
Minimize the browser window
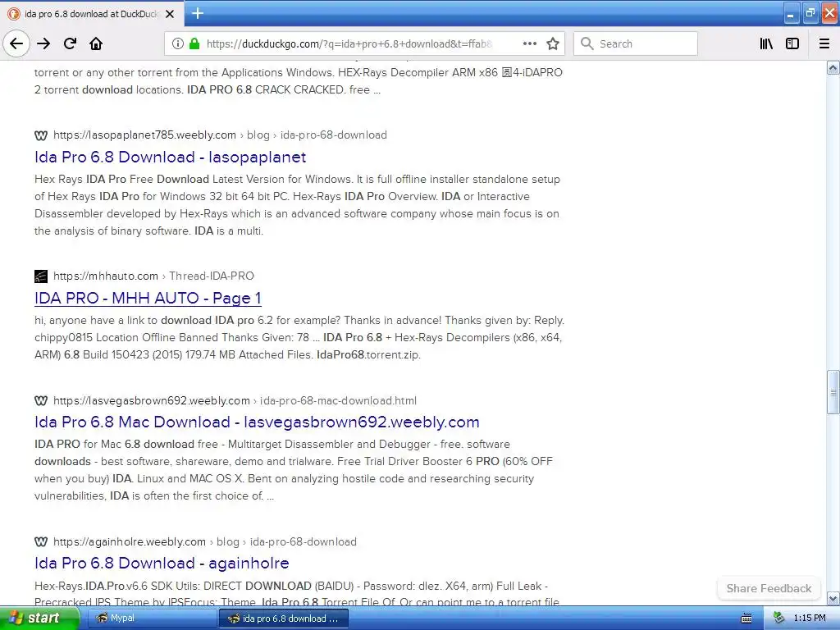791,13
